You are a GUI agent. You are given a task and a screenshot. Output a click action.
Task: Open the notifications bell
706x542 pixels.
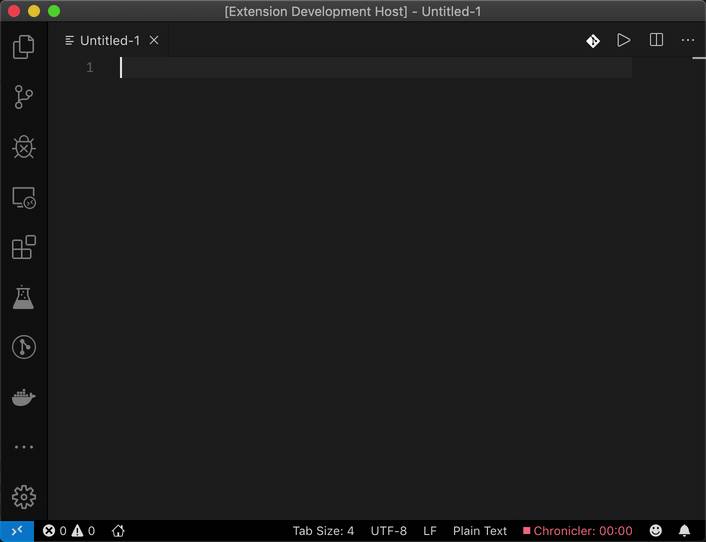(685, 531)
